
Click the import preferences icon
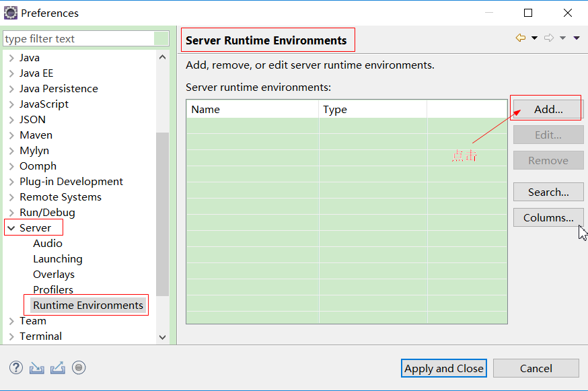pos(36,367)
